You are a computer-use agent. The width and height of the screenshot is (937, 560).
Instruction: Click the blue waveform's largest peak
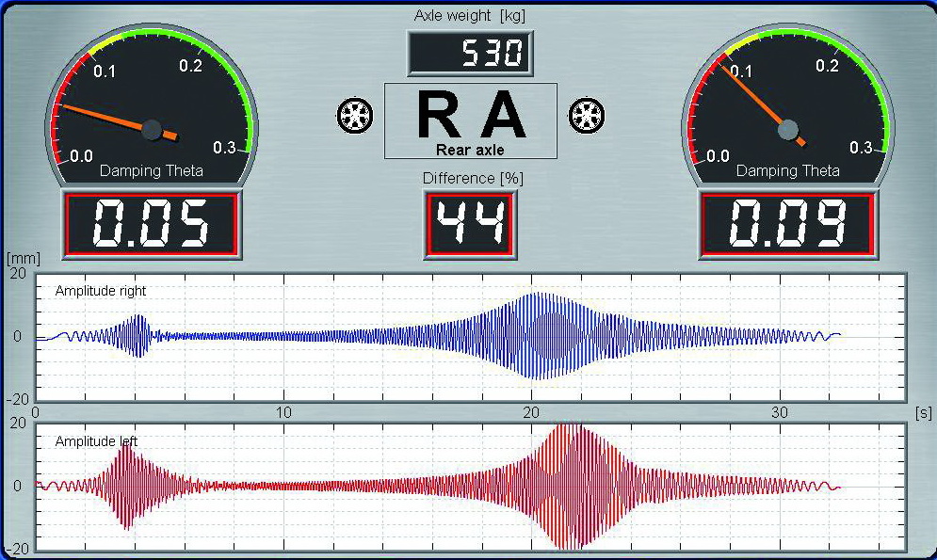point(539,296)
